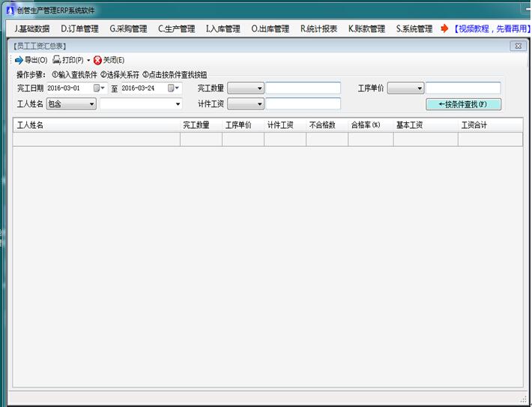Expand the print options arrow next to 打印(P)
This screenshot has height=407, width=532.
click(x=88, y=60)
